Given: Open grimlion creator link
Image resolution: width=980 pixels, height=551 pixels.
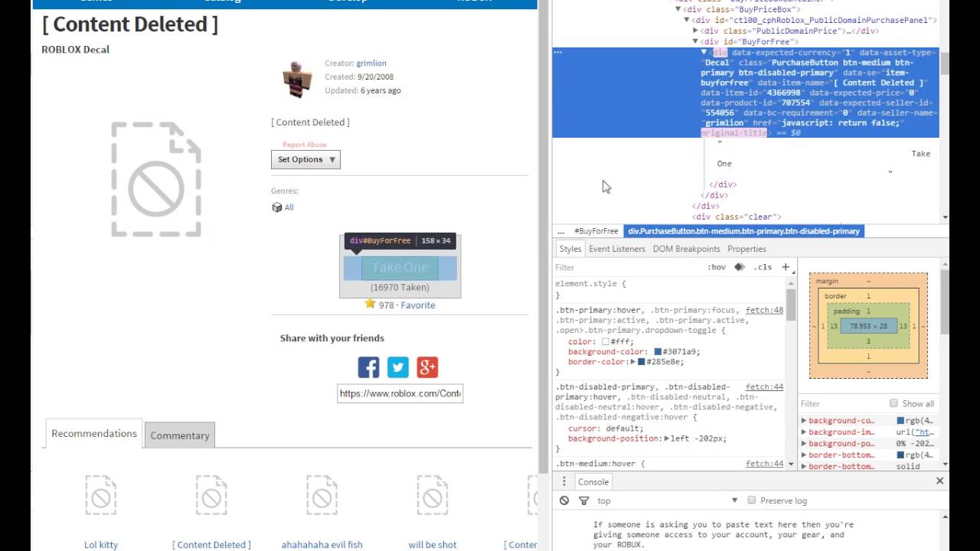Looking at the screenshot, I should 371,64.
